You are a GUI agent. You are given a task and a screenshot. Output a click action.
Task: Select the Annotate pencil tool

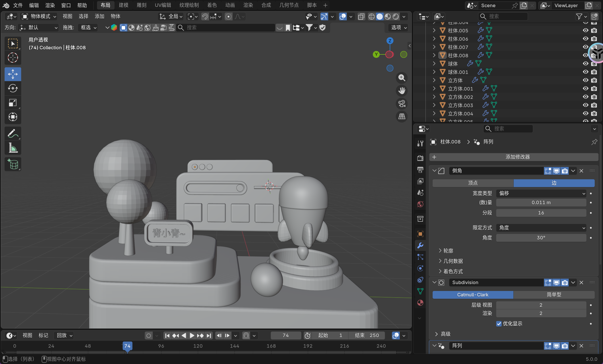click(x=13, y=133)
